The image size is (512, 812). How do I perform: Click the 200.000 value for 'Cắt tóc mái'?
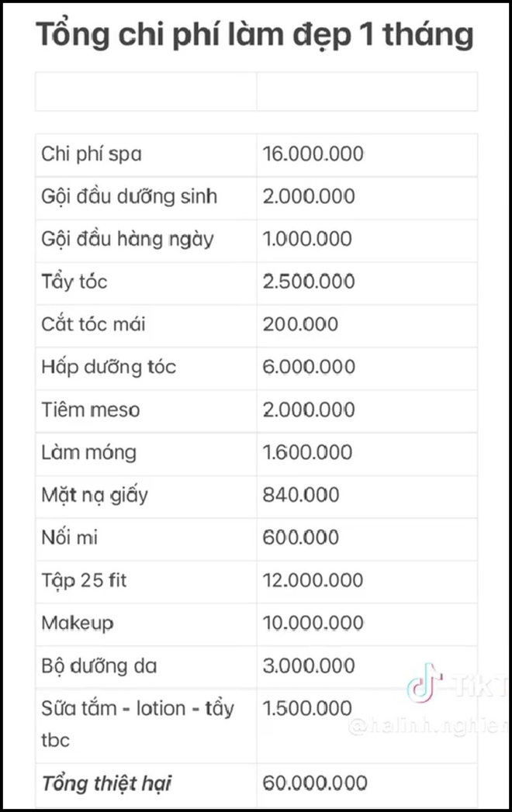click(300, 324)
